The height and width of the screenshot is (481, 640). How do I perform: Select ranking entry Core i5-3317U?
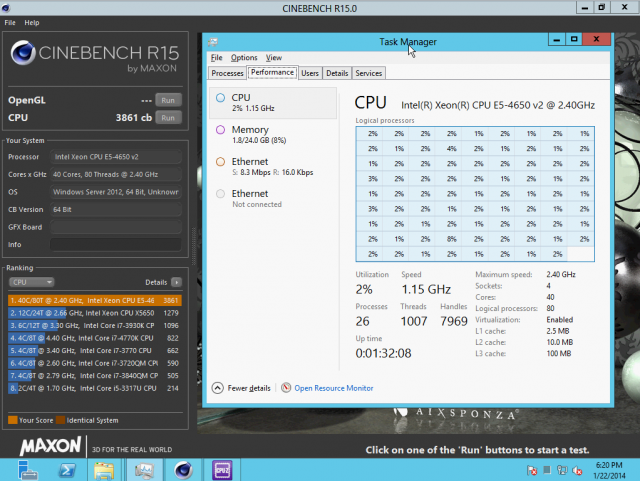(x=94, y=388)
